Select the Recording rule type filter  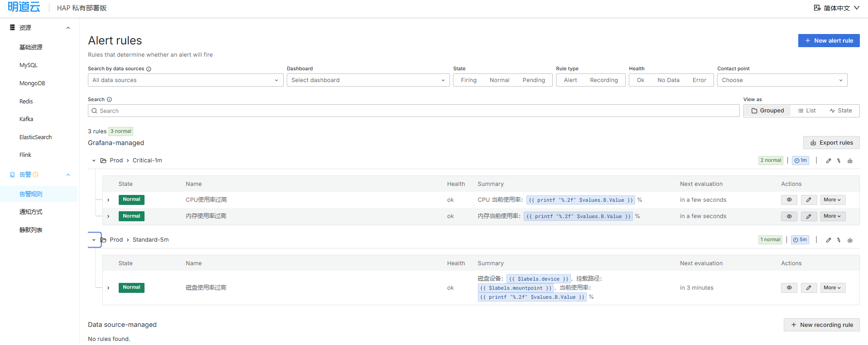click(603, 80)
